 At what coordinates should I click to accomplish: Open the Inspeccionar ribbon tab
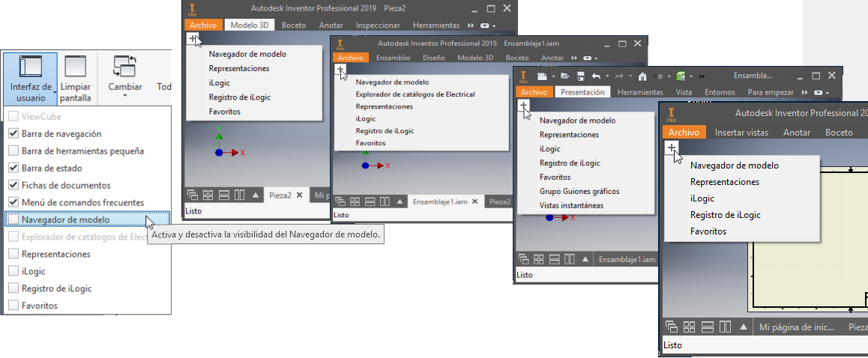click(378, 25)
